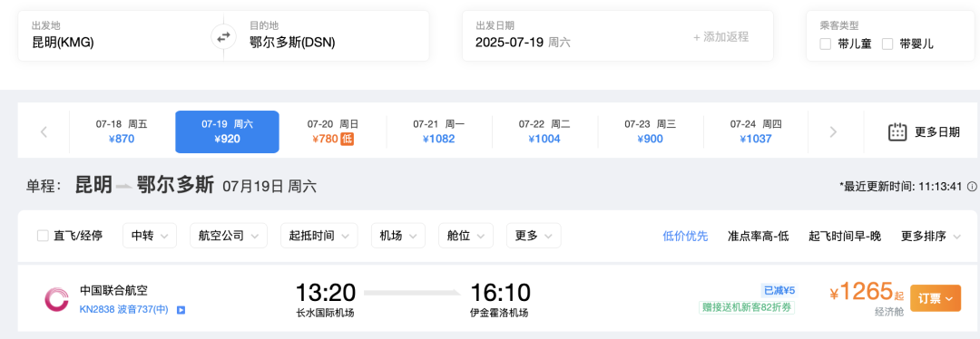Open flight KN2838 波音737(中) details link

click(123, 310)
